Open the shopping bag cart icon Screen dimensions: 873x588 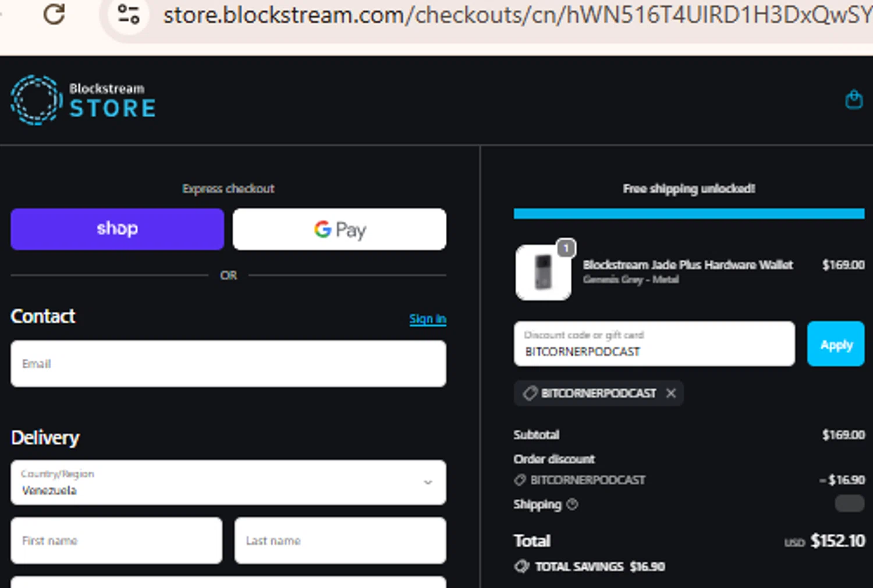tap(854, 99)
